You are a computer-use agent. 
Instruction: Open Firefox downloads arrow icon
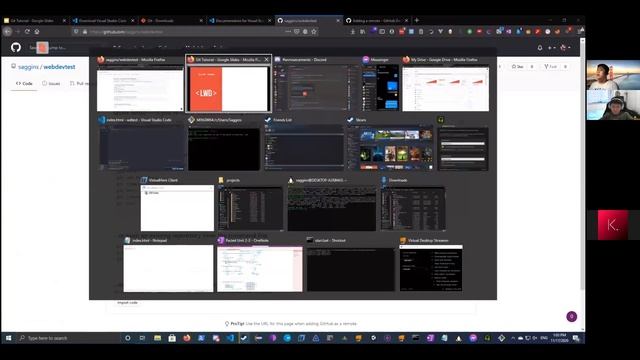tap(353, 31)
